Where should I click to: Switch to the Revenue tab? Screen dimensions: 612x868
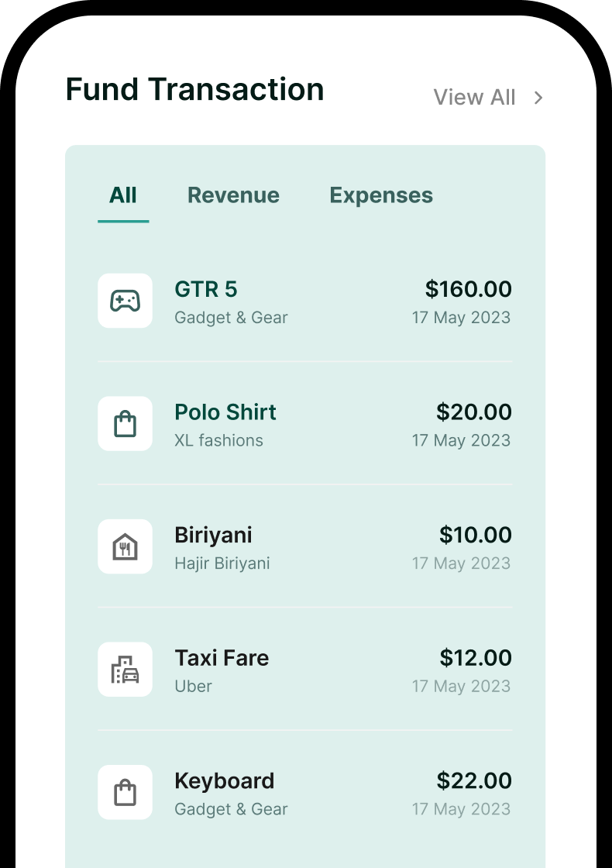pyautogui.click(x=233, y=195)
